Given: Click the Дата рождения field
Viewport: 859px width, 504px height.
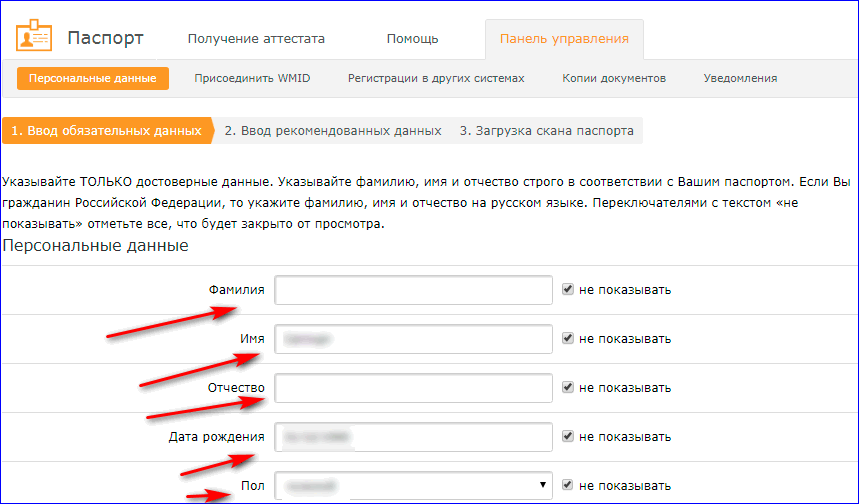Looking at the screenshot, I should [413, 437].
